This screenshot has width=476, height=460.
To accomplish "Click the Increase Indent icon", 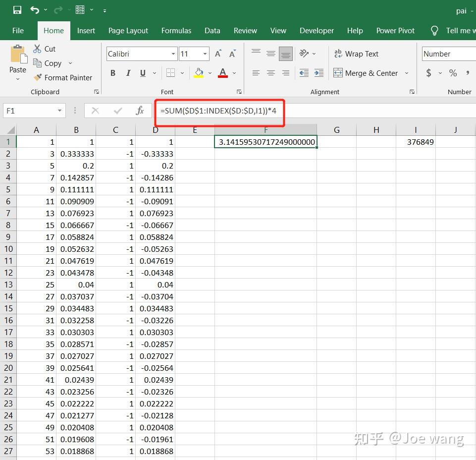I will (318, 72).
